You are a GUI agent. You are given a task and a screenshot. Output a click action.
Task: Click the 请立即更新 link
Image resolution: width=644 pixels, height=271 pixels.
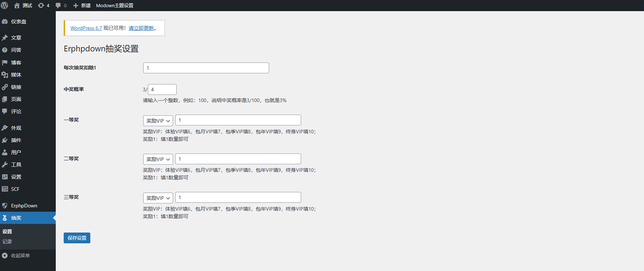tap(141, 28)
